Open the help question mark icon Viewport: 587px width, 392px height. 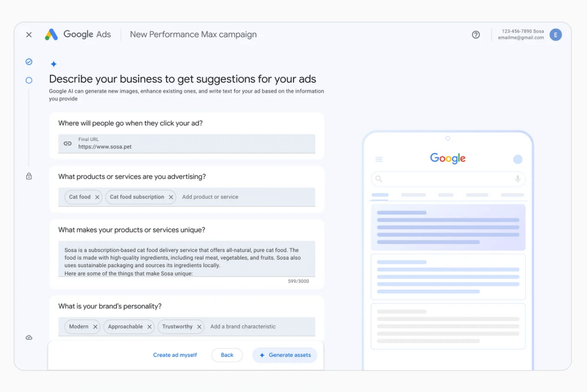pyautogui.click(x=475, y=35)
